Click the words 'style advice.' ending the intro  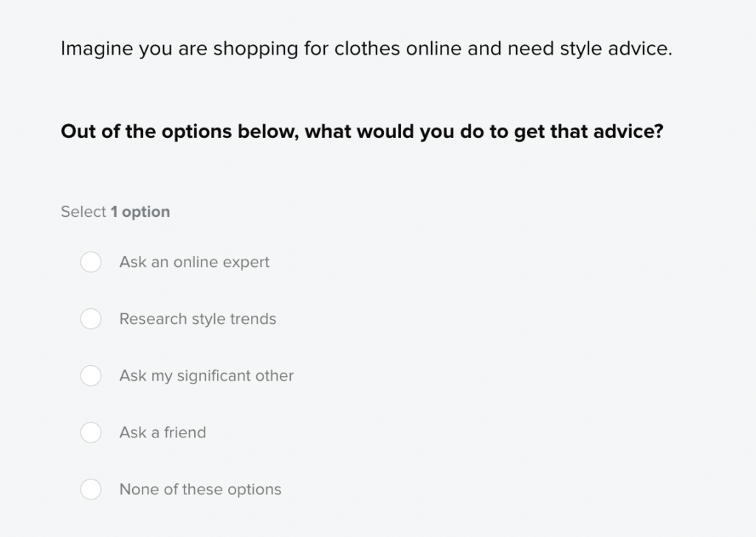(616, 49)
